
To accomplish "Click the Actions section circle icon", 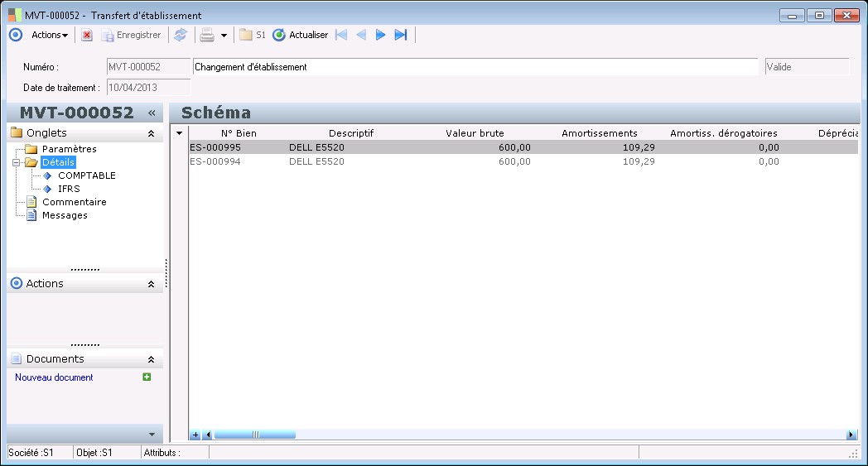I will click(17, 283).
